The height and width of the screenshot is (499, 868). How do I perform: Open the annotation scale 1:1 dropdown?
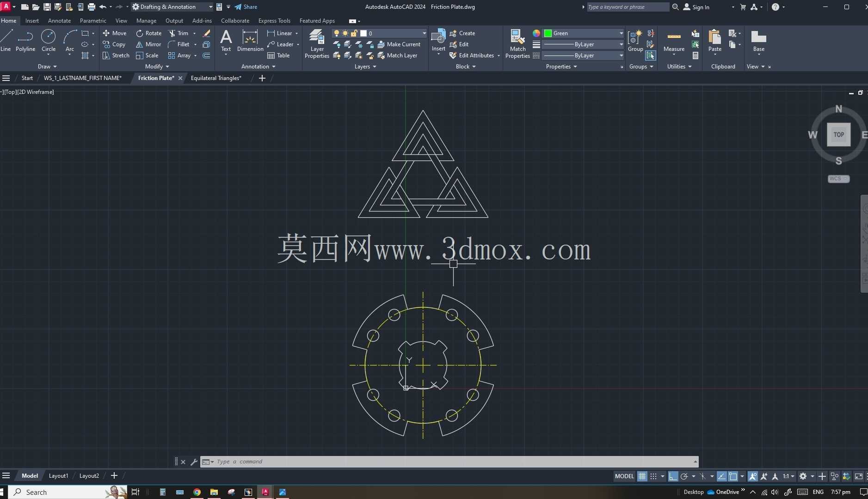pyautogui.click(x=788, y=476)
